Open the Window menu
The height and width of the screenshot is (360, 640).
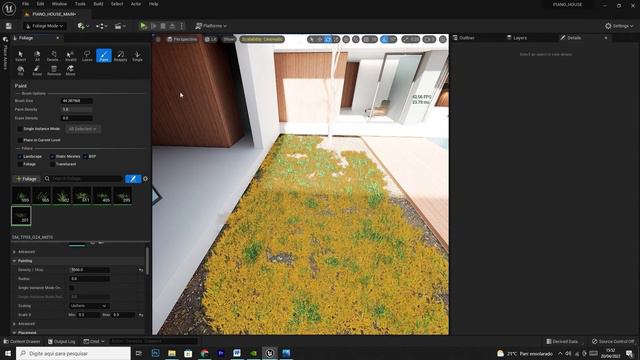pyautogui.click(x=59, y=4)
